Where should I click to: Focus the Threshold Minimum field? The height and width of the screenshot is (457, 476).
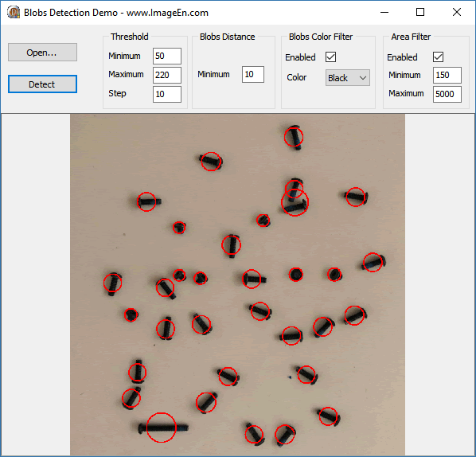[x=167, y=56]
